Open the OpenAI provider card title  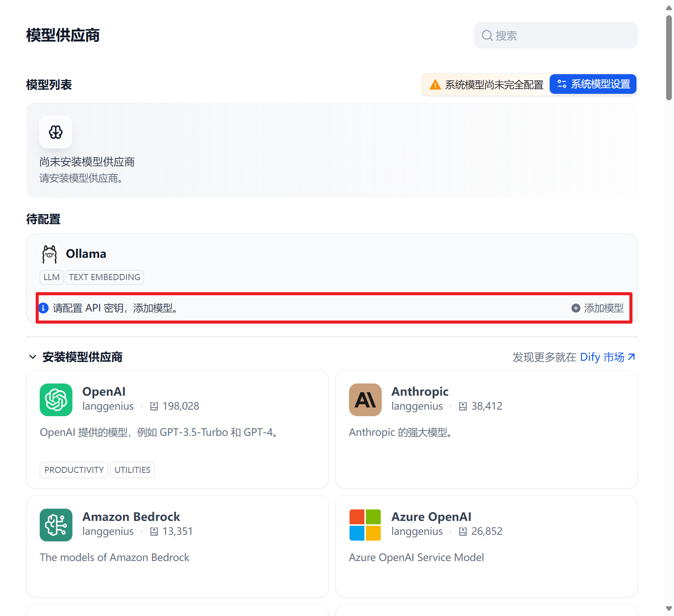click(104, 392)
